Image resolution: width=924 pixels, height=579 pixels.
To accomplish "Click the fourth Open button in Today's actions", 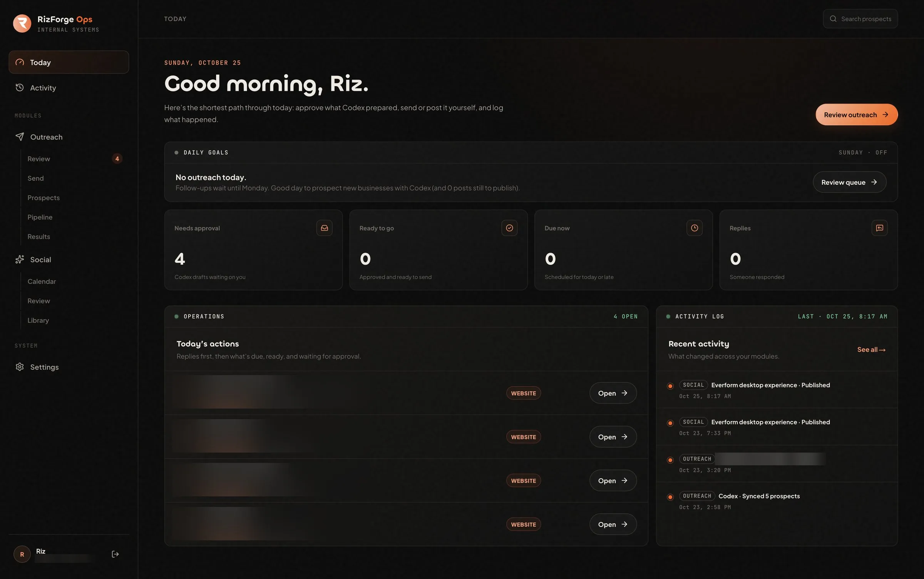I will tap(613, 525).
